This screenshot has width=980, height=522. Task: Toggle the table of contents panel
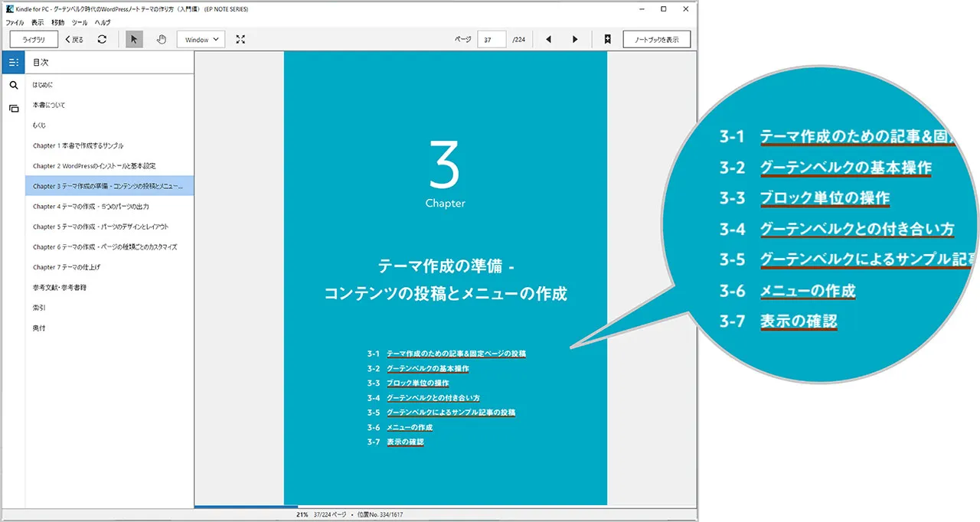pos(13,63)
